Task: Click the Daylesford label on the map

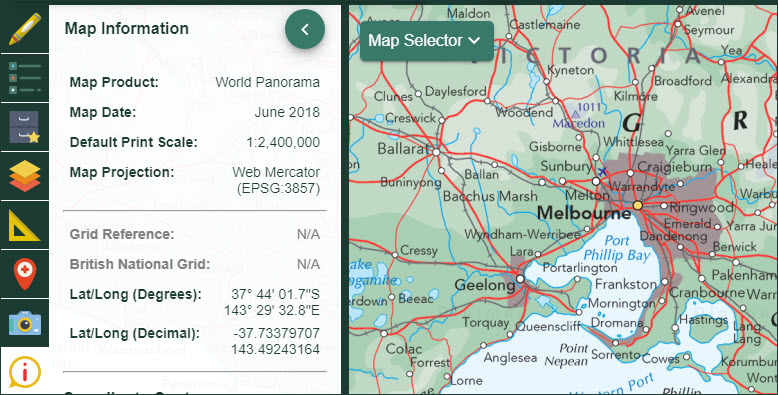Action: pyautogui.click(x=455, y=92)
